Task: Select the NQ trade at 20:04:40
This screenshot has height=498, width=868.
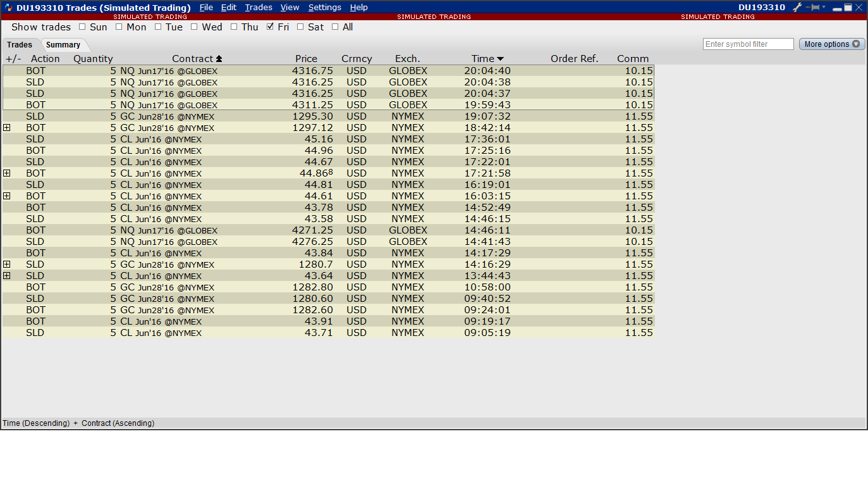Action: coord(328,71)
